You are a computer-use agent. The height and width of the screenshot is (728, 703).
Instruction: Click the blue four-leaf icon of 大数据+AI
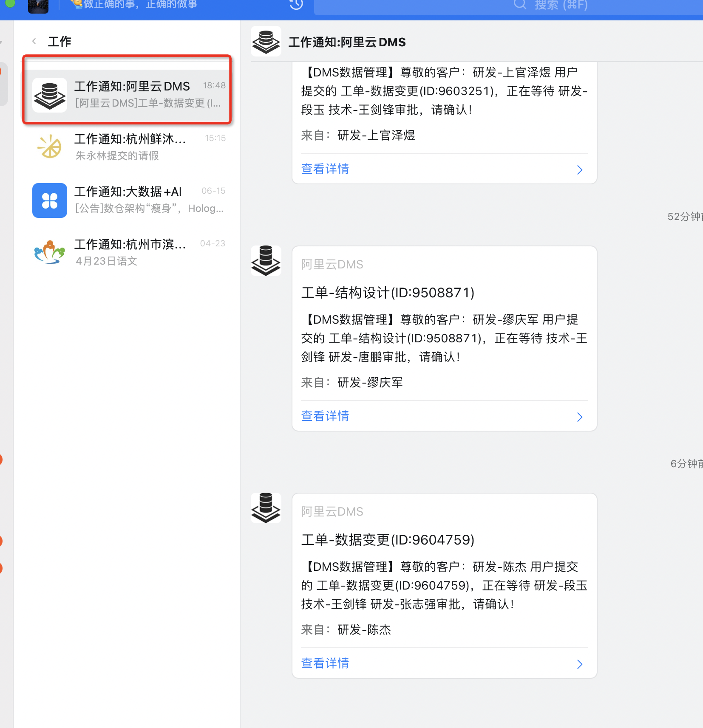[50, 200]
